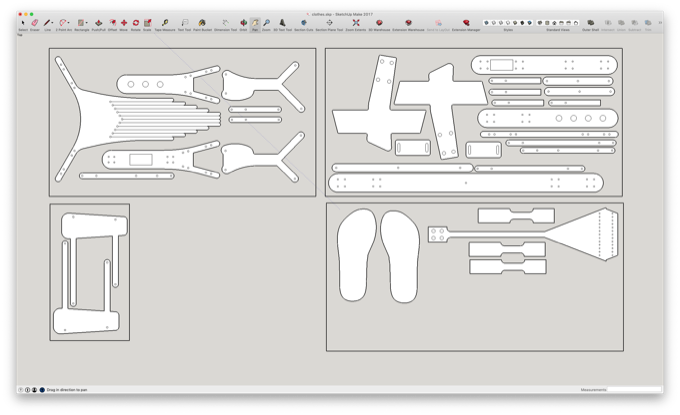680x415 pixels.
Task: Click the second status bar circle icon
Action: (27, 390)
